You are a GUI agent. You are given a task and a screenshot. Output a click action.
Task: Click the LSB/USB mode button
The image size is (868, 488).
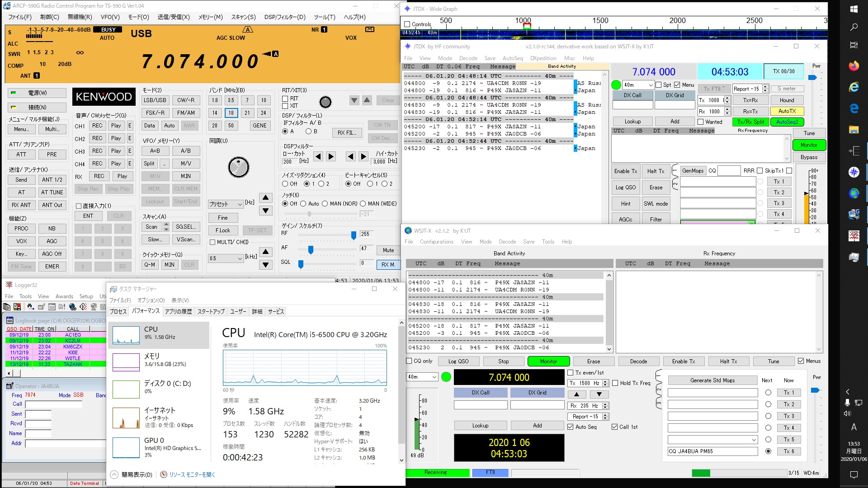[x=155, y=100]
